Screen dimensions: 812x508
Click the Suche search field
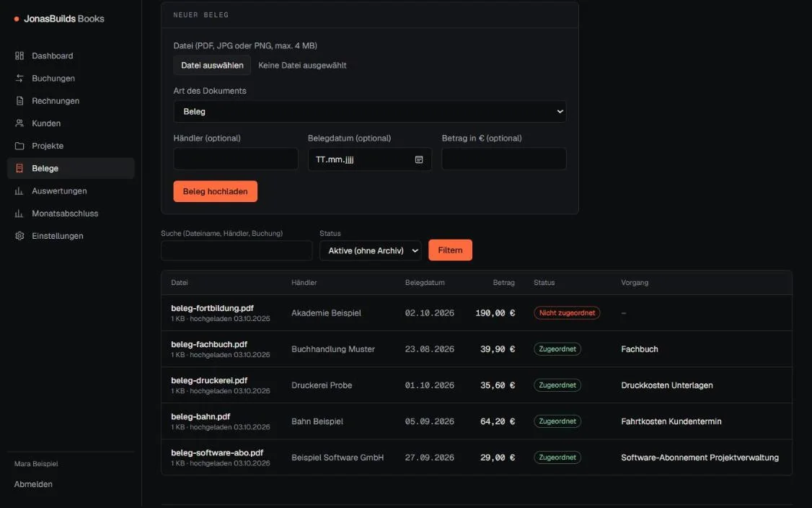coord(237,250)
